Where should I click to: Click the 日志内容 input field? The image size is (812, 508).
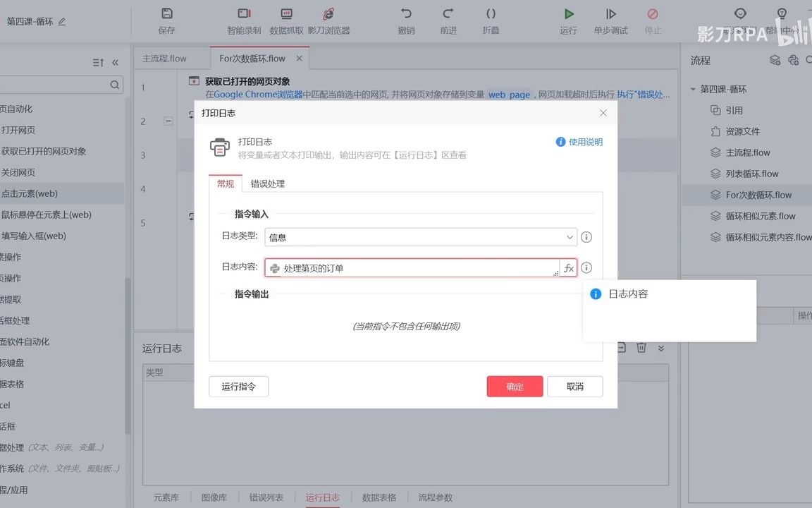[416, 267]
